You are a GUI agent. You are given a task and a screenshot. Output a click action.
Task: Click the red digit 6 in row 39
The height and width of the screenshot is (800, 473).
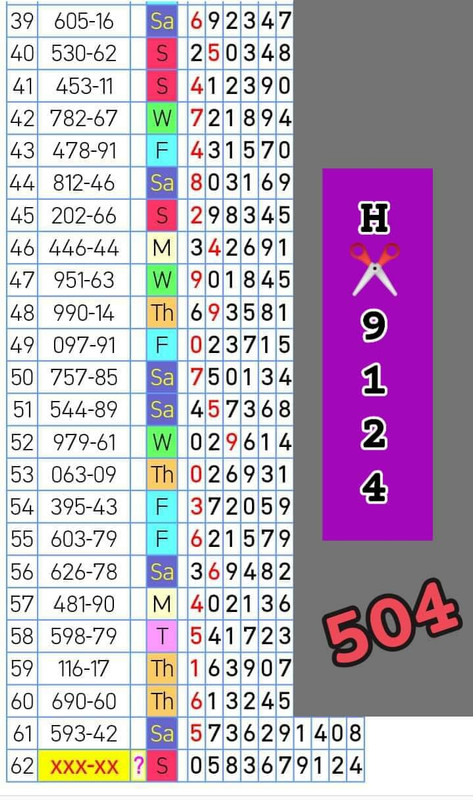(196, 21)
